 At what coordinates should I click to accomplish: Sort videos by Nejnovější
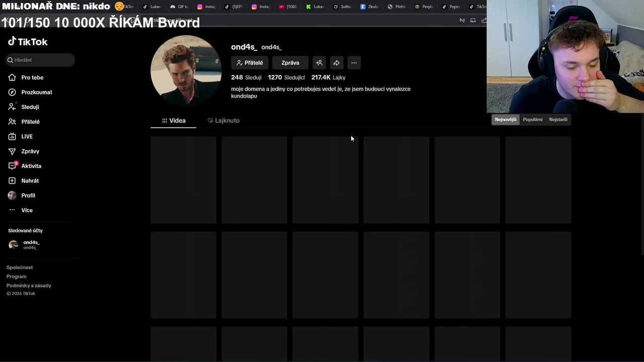[506, 120]
